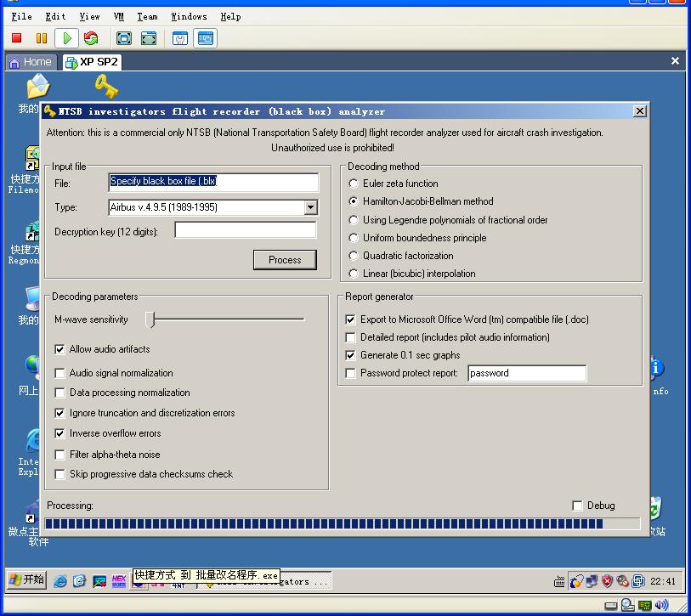Enable Audio signal normalization
The height and width of the screenshot is (616, 691).
[59, 373]
